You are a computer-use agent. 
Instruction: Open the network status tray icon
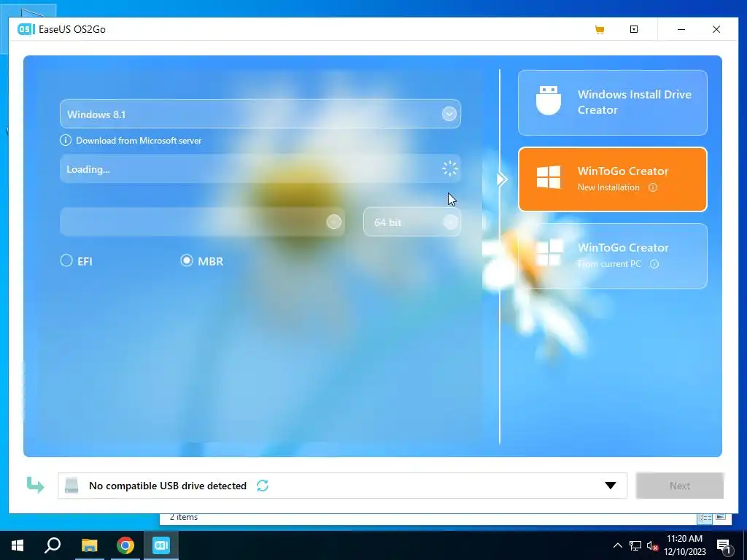[635, 545]
